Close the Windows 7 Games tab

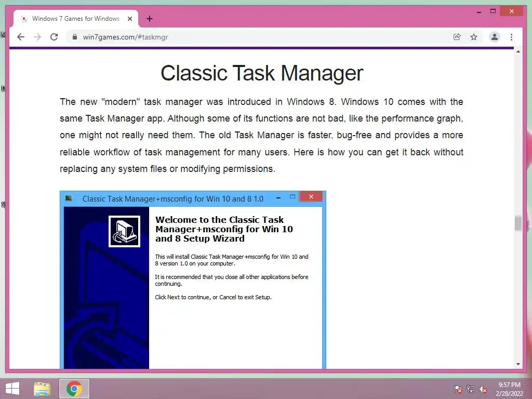click(x=129, y=19)
